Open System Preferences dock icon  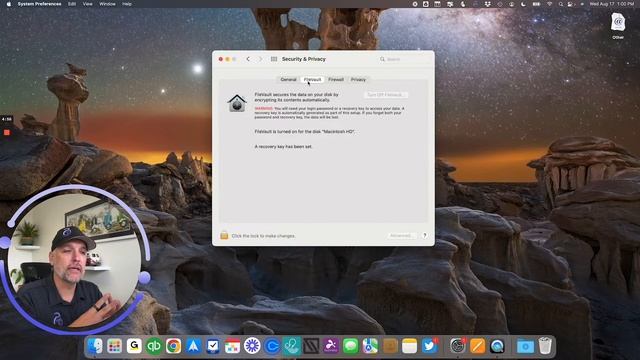pos(458,346)
